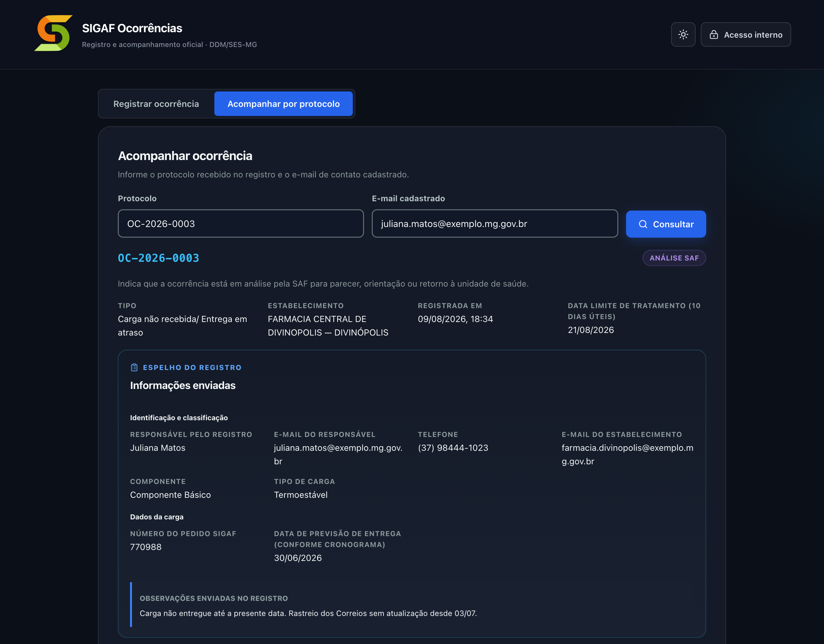This screenshot has width=824, height=644.
Task: Click the name 'Juliana Matos'
Action: click(x=158, y=448)
